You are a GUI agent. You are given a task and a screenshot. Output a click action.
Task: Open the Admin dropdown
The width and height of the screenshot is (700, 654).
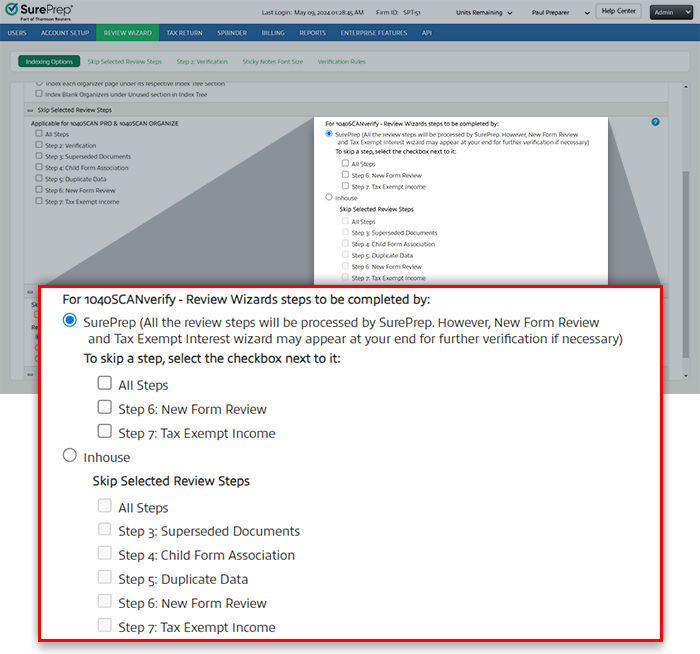click(x=669, y=13)
